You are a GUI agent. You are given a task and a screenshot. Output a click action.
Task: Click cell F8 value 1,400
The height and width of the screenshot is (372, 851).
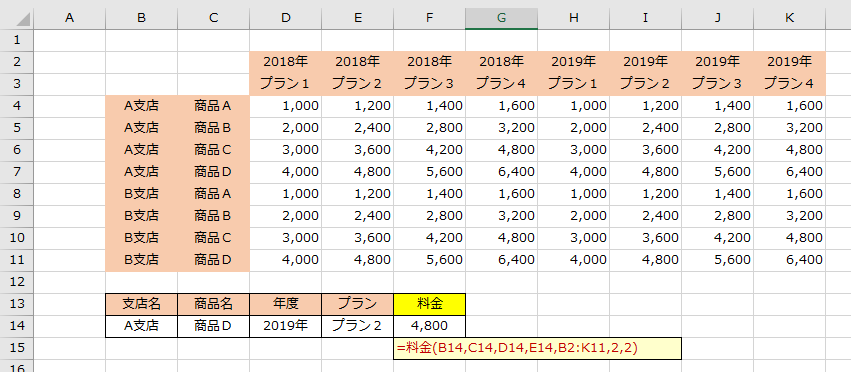coord(429,194)
